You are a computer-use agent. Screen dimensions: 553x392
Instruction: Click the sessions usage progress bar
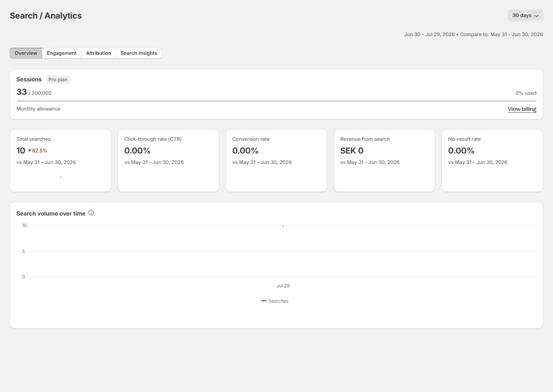click(x=276, y=101)
